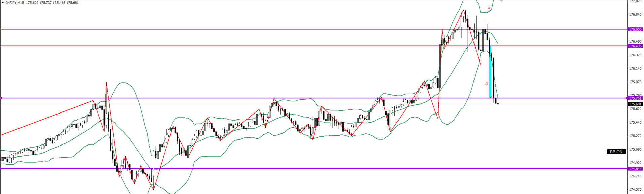Viewport: 644px width, 194px height.
Task: Click the small red check mark below the cyan bar
Action: click(x=491, y=97)
